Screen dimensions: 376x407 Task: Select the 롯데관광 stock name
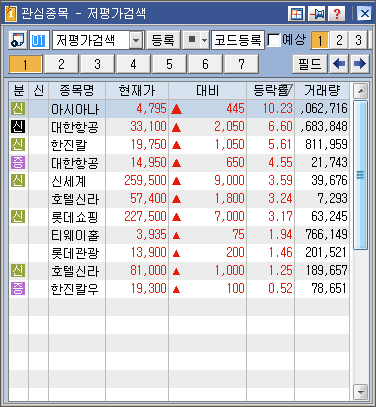(x=75, y=253)
